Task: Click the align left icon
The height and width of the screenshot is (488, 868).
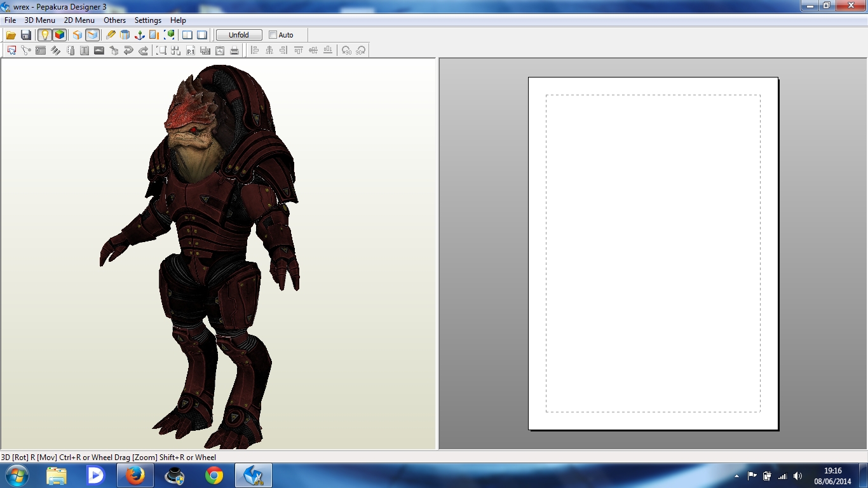Action: point(255,50)
